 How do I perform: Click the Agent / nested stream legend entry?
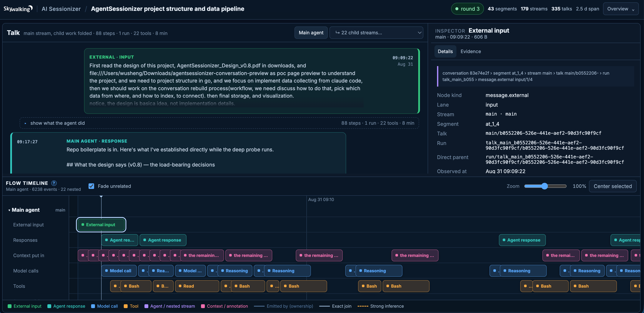[x=170, y=306]
